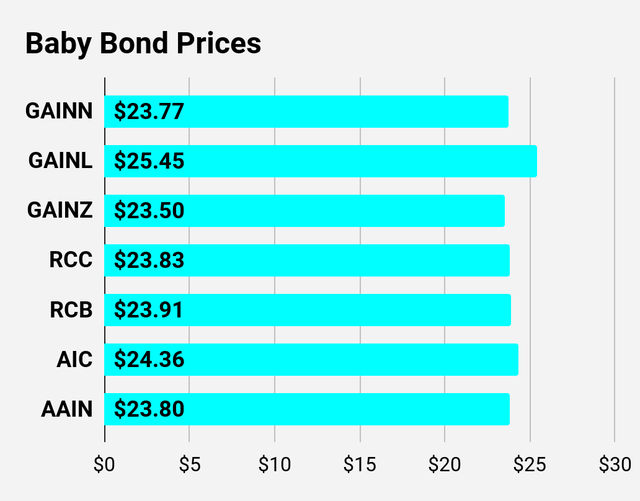Click the $23.77 value label
Image resolution: width=640 pixels, height=501 pixels.
[x=149, y=111]
